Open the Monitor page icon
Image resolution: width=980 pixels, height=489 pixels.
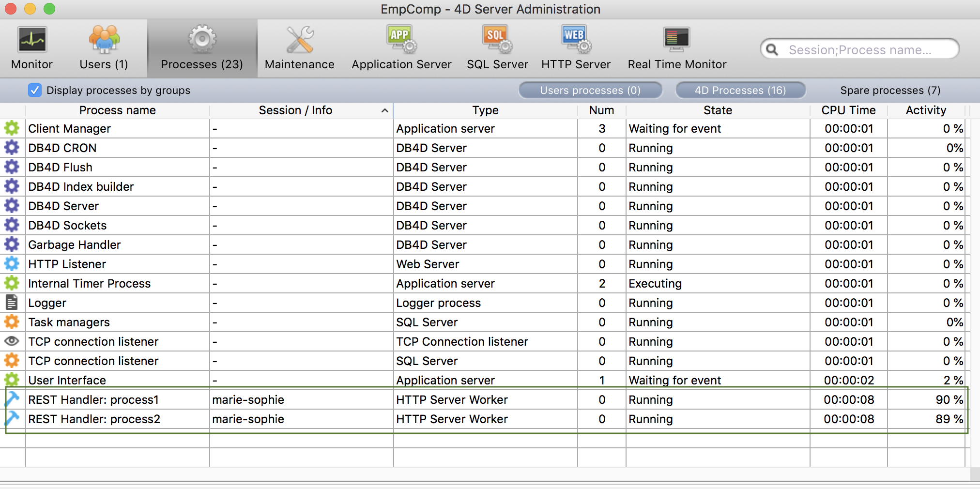tap(32, 40)
